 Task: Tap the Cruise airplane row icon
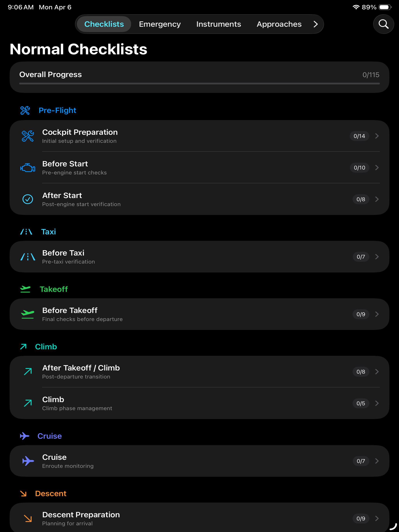(x=28, y=461)
